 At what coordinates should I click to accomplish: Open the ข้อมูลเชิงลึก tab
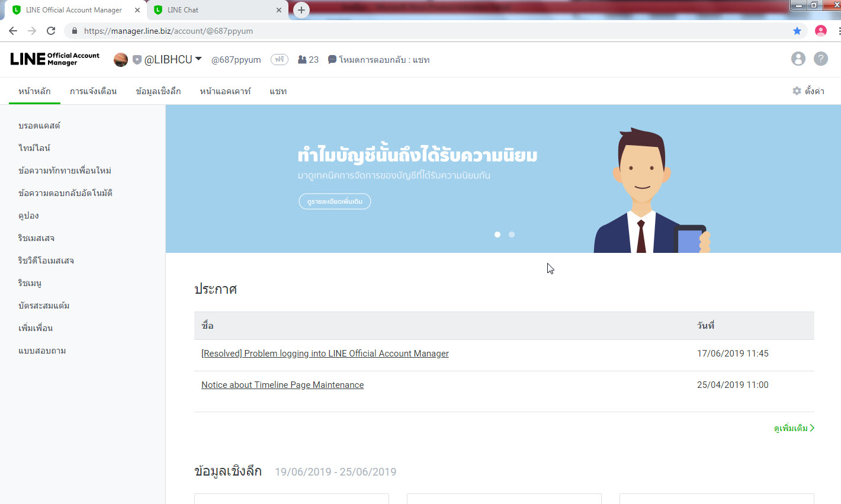click(158, 91)
